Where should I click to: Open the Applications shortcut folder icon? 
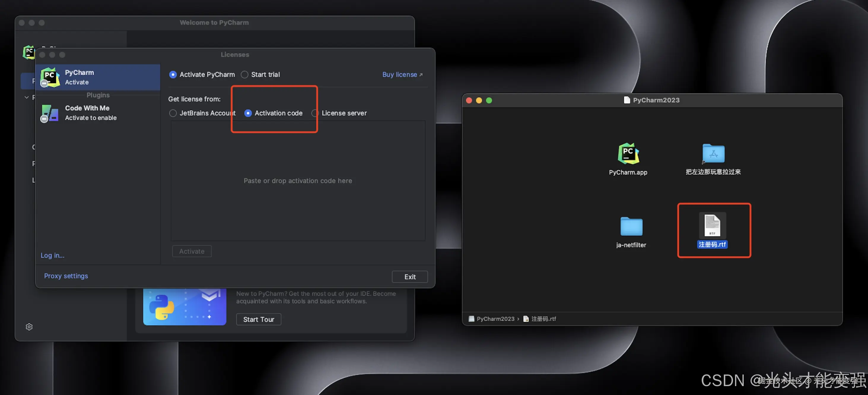point(713,154)
